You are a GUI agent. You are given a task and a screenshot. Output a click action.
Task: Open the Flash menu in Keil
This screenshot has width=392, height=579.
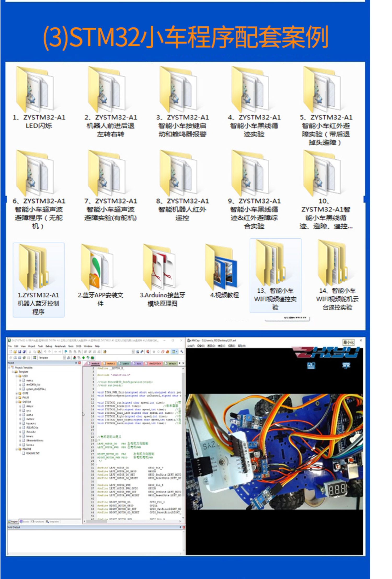[x=40, y=346]
